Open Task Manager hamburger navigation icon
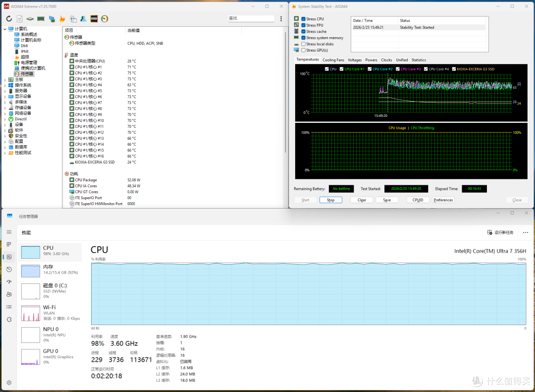Viewport: 535px width, 392px height. [9, 232]
